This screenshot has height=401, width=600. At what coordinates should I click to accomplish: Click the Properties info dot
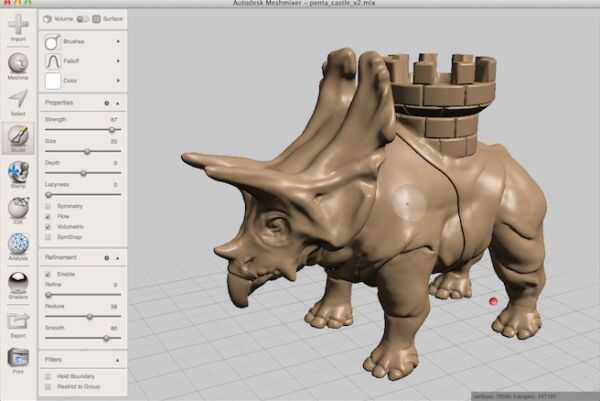click(x=107, y=103)
